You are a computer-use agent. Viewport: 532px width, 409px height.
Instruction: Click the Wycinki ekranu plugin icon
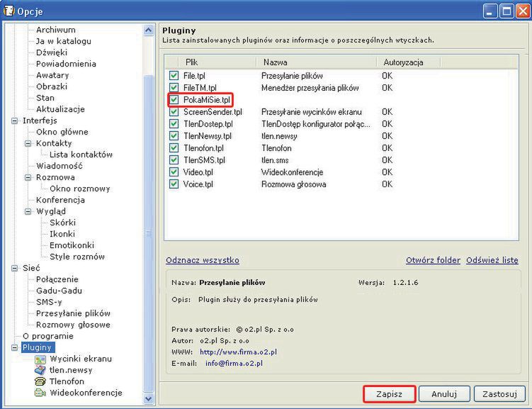point(40,359)
